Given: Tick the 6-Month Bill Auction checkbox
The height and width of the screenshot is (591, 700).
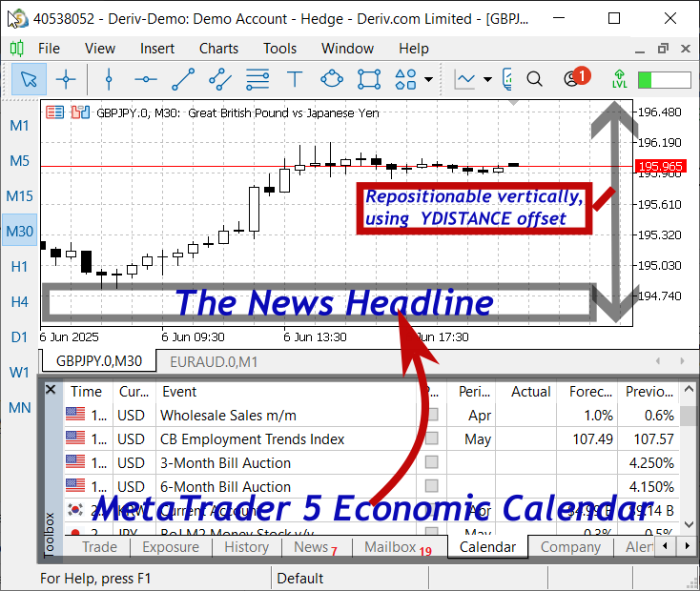Looking at the screenshot, I should click(x=431, y=485).
